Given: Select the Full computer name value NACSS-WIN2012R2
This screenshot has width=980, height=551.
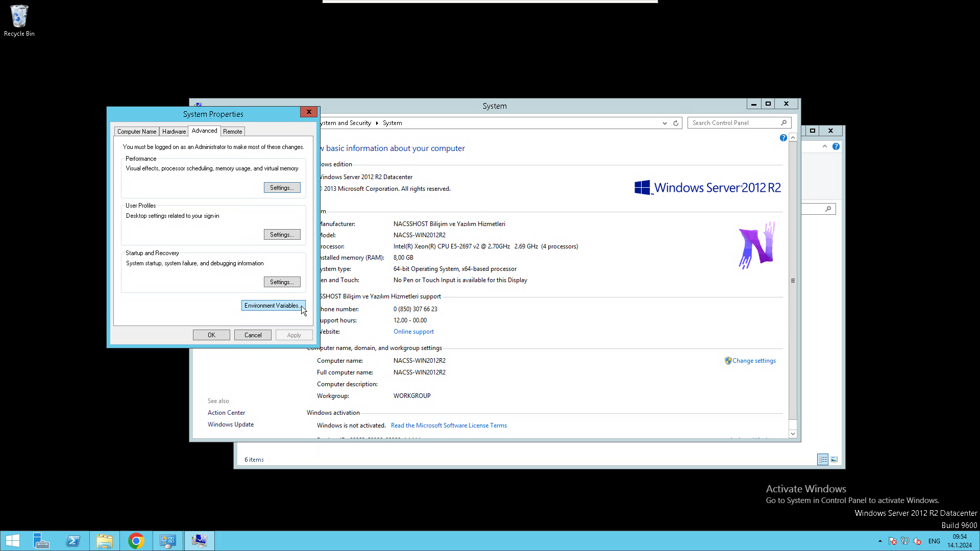Looking at the screenshot, I should pos(420,372).
